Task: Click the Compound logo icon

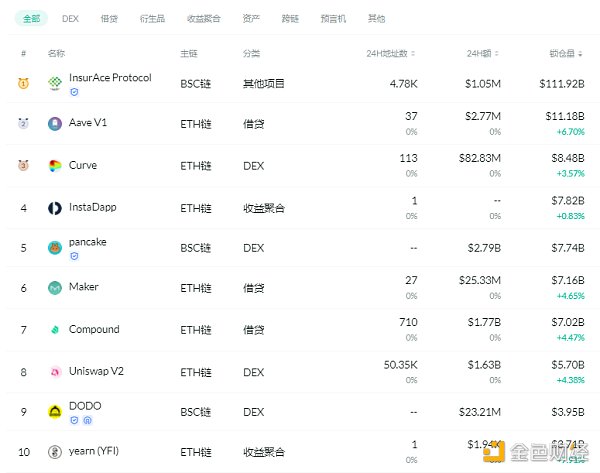Action: (x=55, y=330)
